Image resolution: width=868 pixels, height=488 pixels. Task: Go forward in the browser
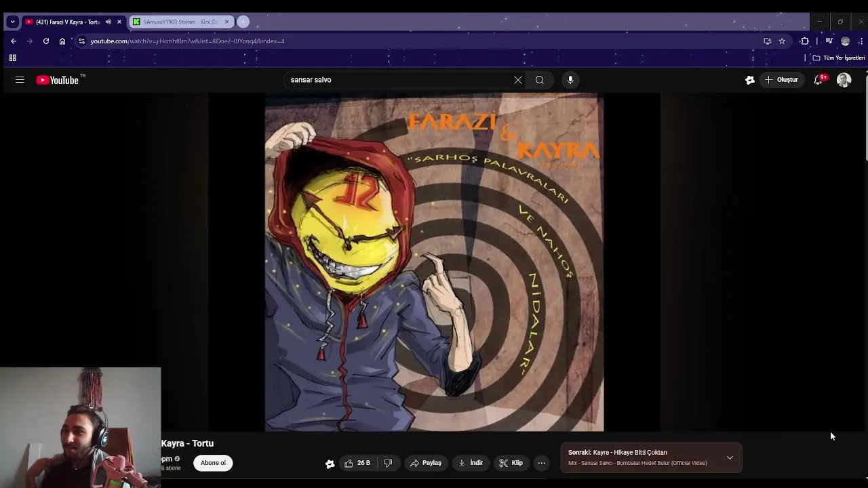(29, 41)
